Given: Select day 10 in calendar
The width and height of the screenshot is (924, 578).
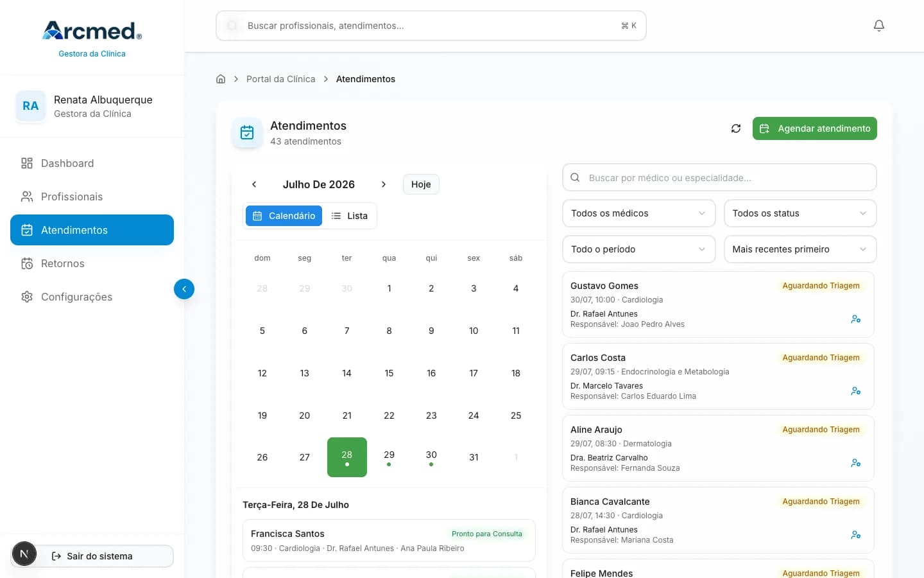Looking at the screenshot, I should point(474,331).
